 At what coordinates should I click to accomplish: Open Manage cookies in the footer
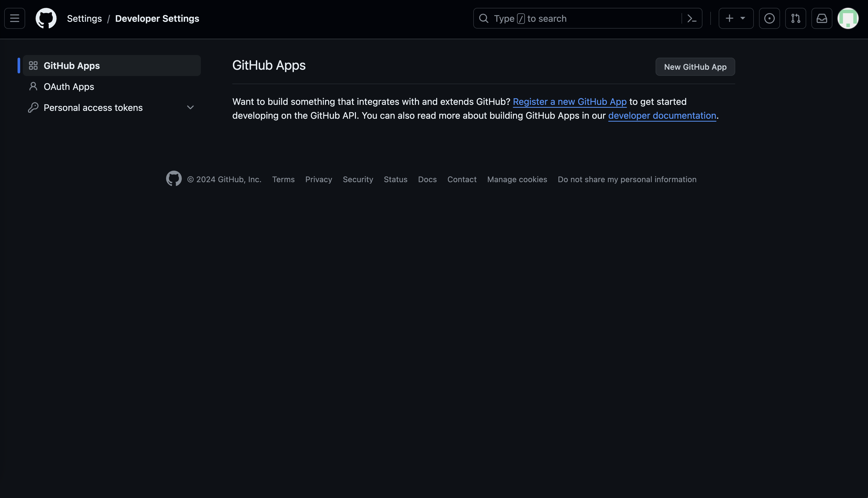point(517,180)
